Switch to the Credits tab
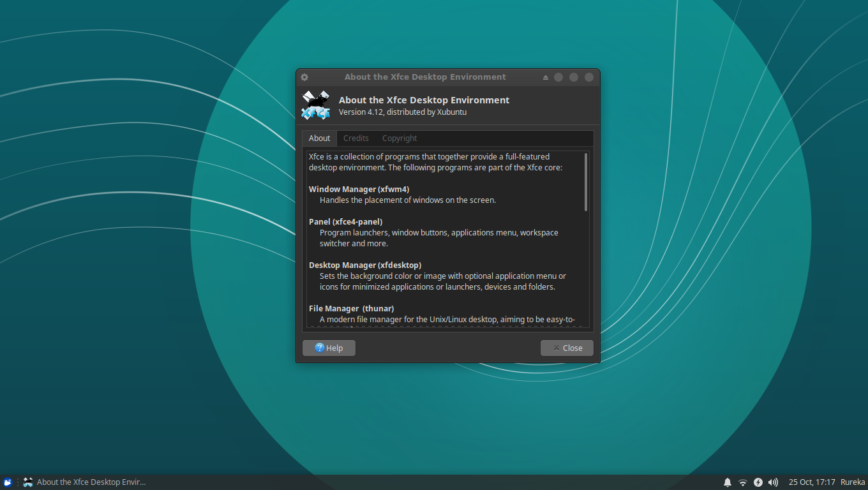868x490 pixels. click(x=356, y=138)
